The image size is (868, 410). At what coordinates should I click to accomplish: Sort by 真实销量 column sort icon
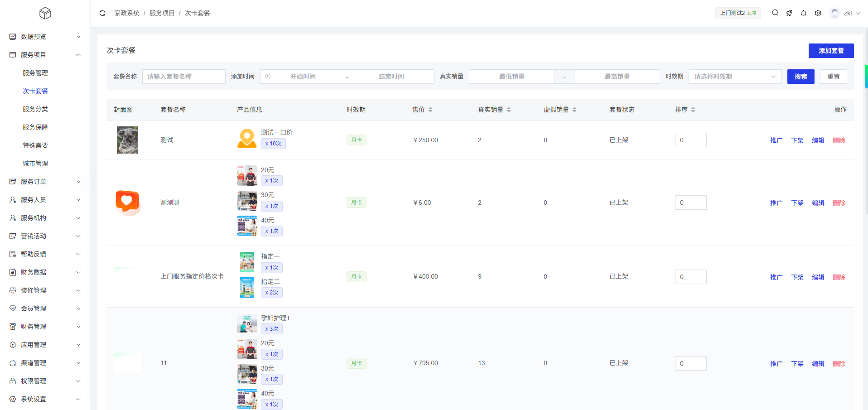509,110
